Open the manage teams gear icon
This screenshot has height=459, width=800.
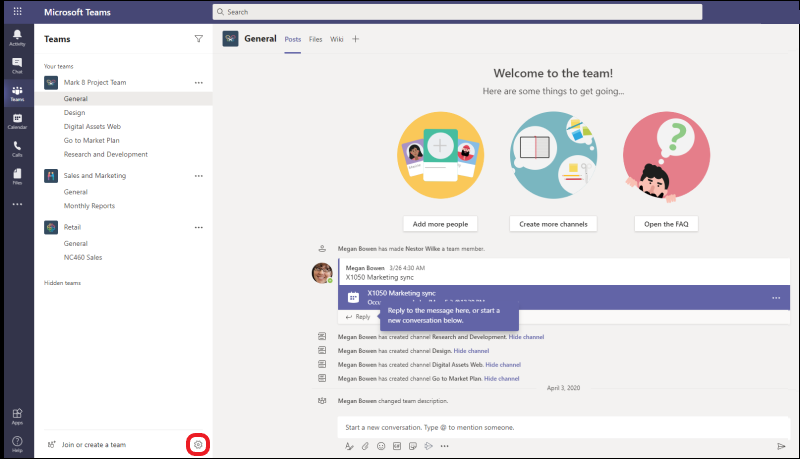pyautogui.click(x=198, y=445)
